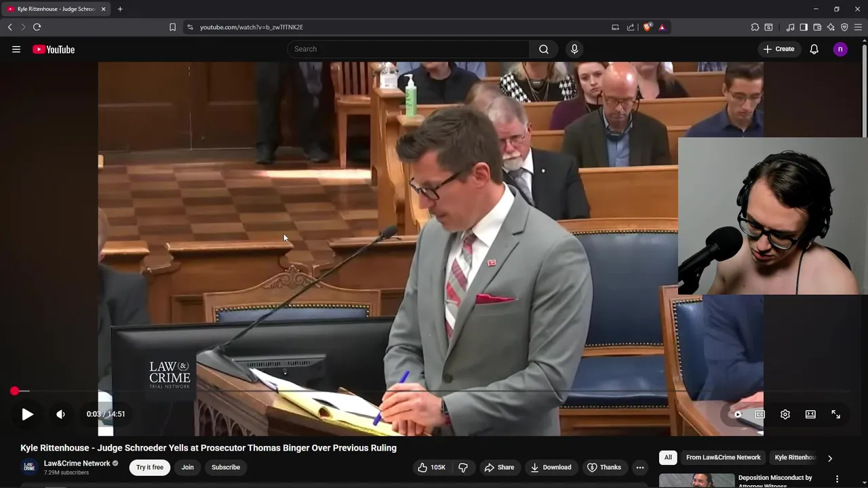Click the red playhead scrubber
This screenshot has height=488, width=868.
[x=14, y=391]
